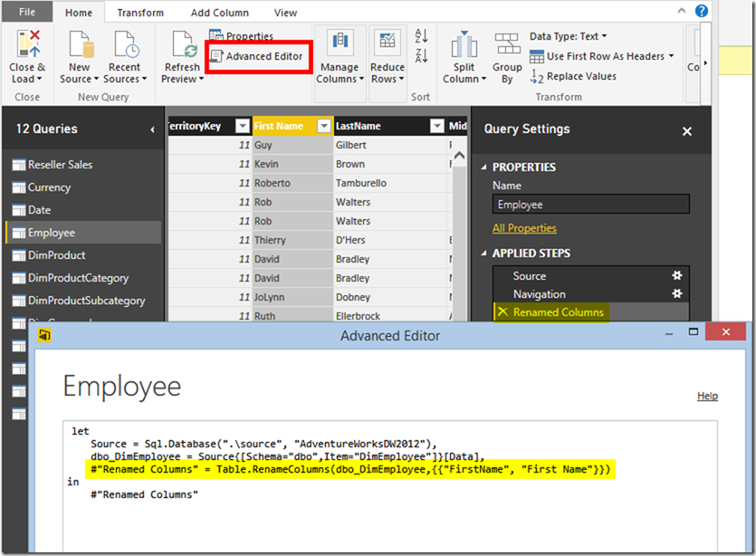Click the New Source icon
The image size is (756, 556).
coord(81,43)
